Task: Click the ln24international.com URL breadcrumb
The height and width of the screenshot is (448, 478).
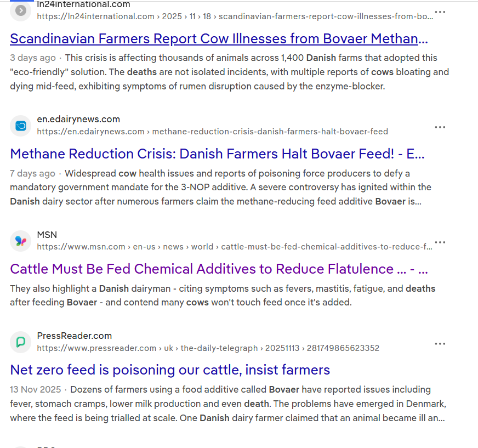Action: tap(235, 16)
